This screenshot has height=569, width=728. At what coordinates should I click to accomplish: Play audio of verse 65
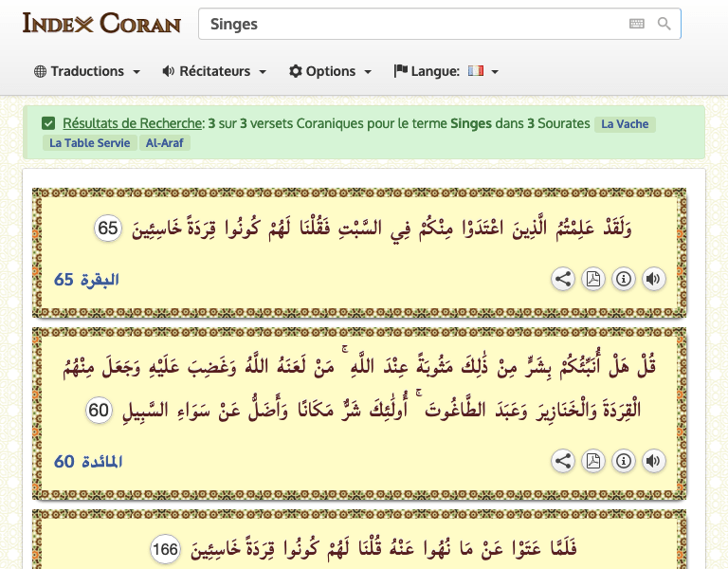coord(654,279)
